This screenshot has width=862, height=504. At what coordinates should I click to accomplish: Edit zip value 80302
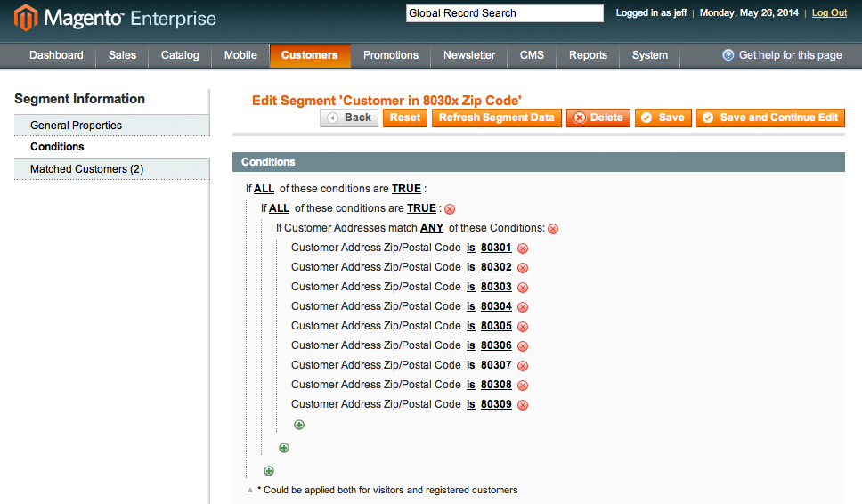tap(496, 266)
